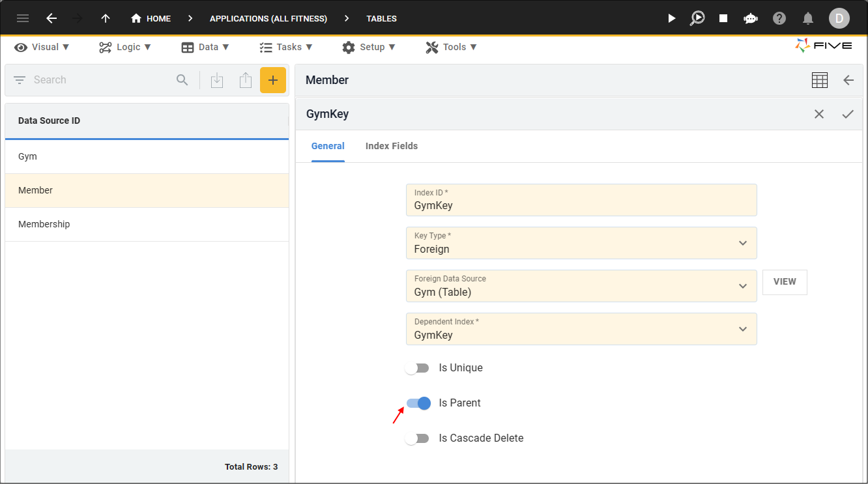Open the list filter icon

click(20, 80)
